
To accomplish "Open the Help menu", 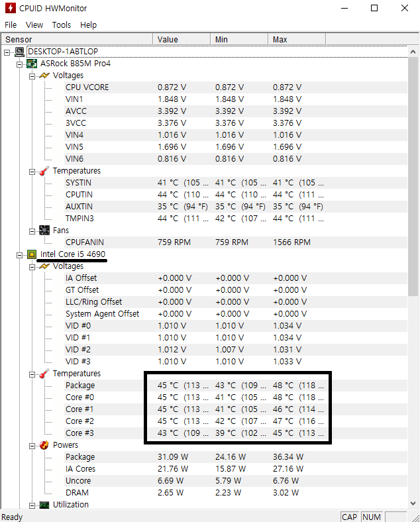I will click(x=89, y=25).
